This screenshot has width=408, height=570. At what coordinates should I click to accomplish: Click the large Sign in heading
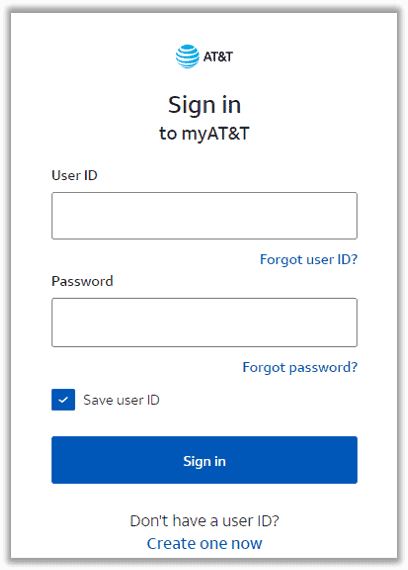[204, 105]
